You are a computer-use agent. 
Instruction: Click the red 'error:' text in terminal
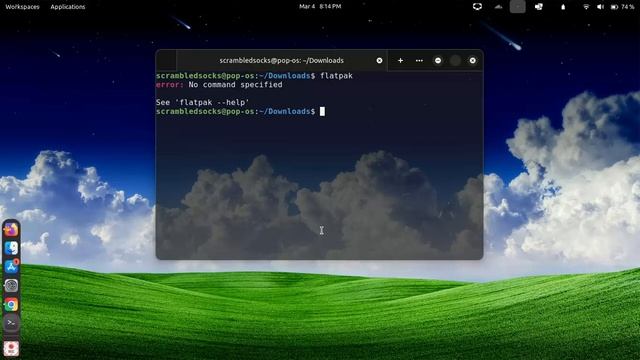[x=170, y=84]
